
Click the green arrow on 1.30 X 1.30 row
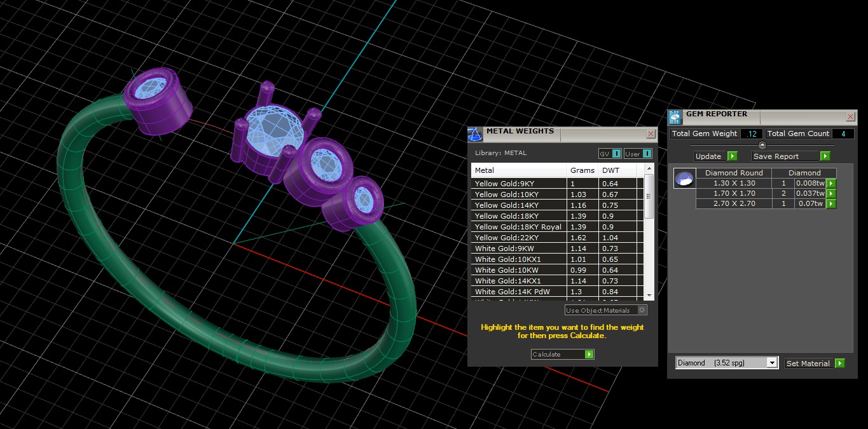click(x=831, y=184)
